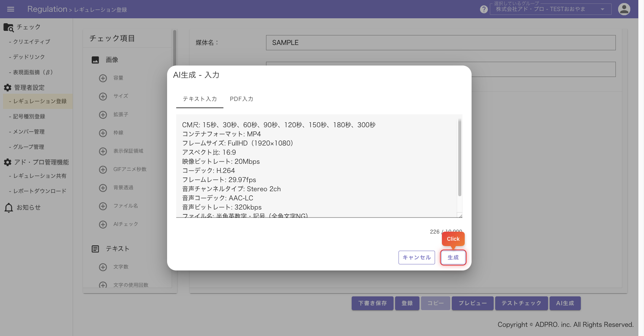The height and width of the screenshot is (336, 644).
Task: Expand the selected group dropdown
Action: (x=602, y=9)
